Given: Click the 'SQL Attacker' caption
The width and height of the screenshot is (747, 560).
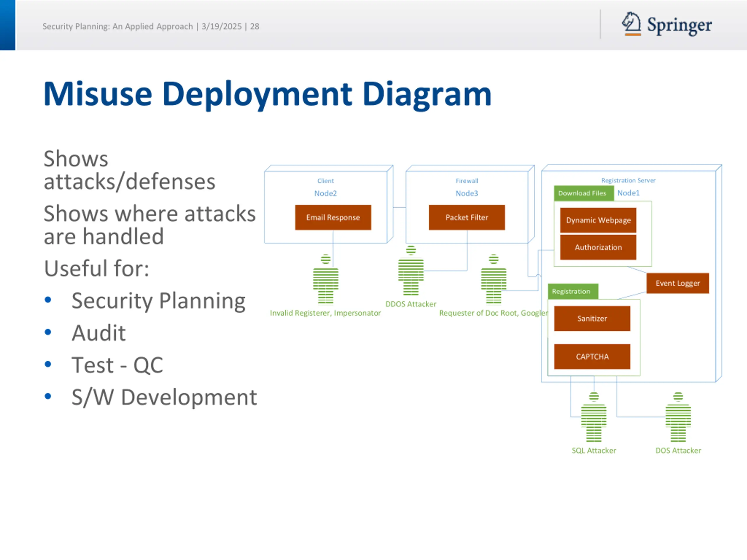Looking at the screenshot, I should click(x=594, y=451).
